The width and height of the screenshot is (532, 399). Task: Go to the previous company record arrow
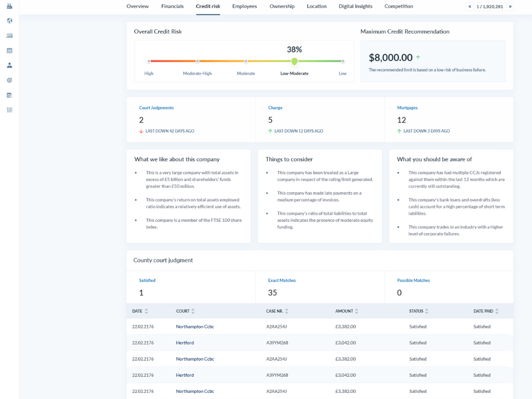470,7
